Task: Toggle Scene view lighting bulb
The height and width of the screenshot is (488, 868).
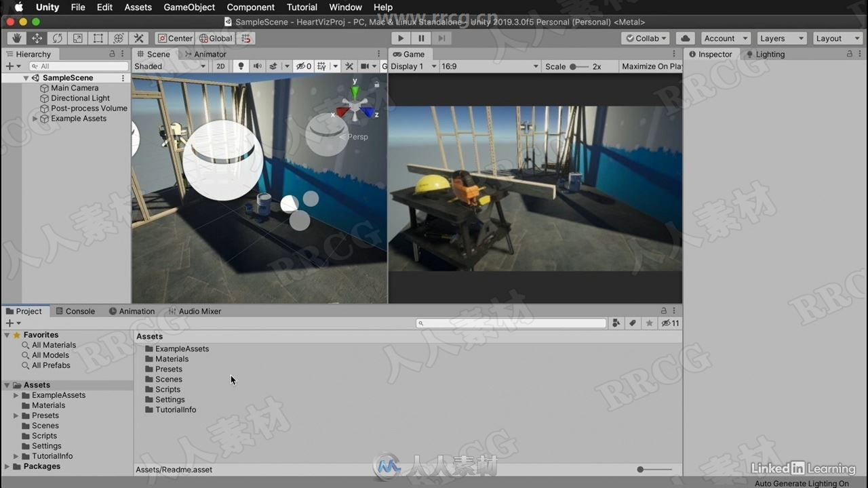Action: click(x=240, y=66)
